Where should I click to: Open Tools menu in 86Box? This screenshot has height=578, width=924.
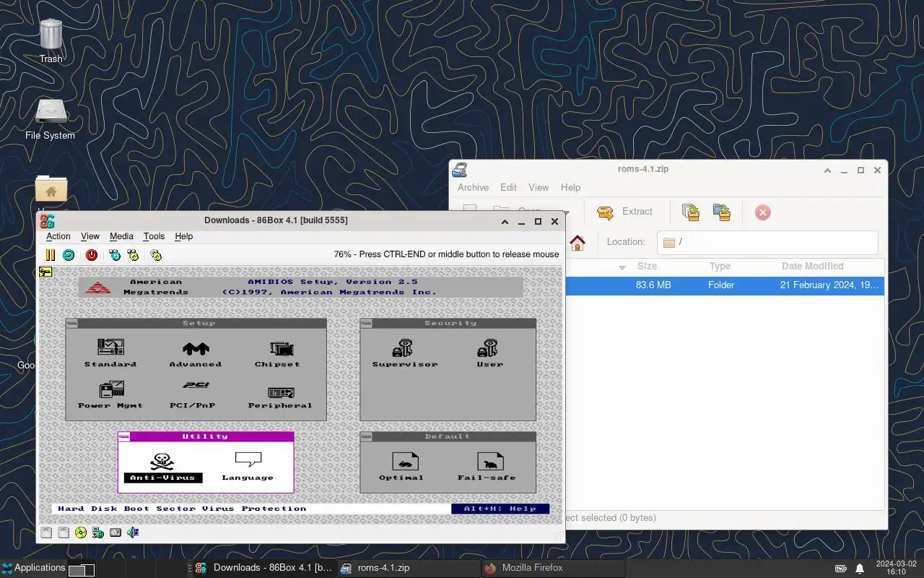tap(154, 236)
